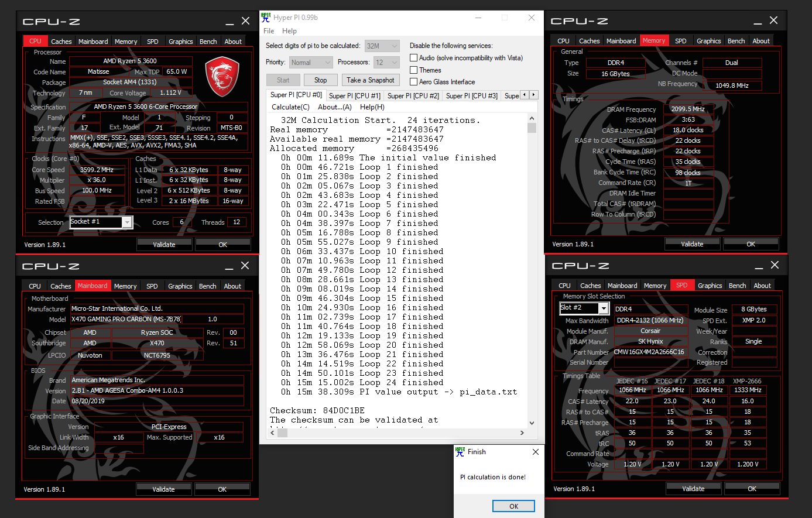Enable the Audio service checkbox

414,58
